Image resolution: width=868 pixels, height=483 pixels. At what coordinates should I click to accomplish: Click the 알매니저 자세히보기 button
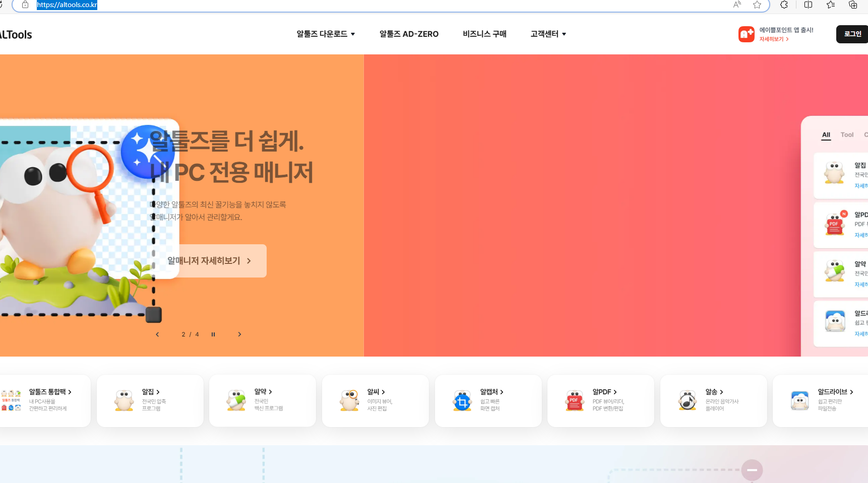pyautogui.click(x=208, y=260)
